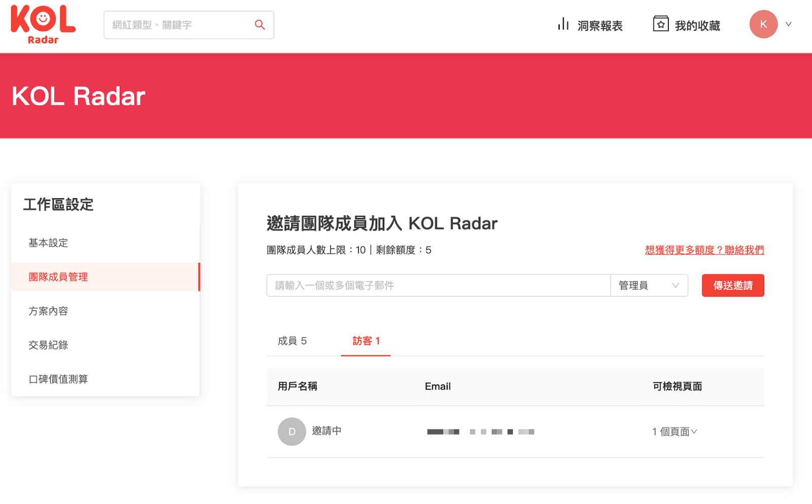Click the magnifier search icon

(x=260, y=25)
